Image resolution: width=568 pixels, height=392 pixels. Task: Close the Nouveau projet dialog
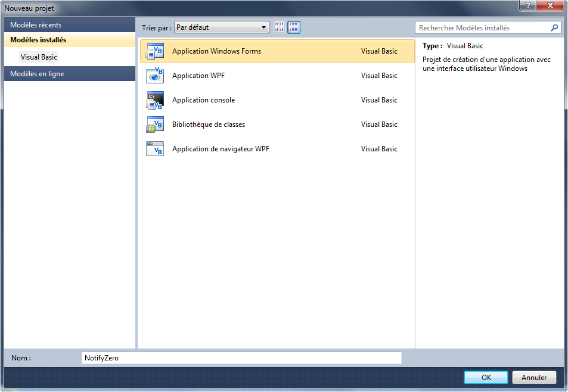551,5
